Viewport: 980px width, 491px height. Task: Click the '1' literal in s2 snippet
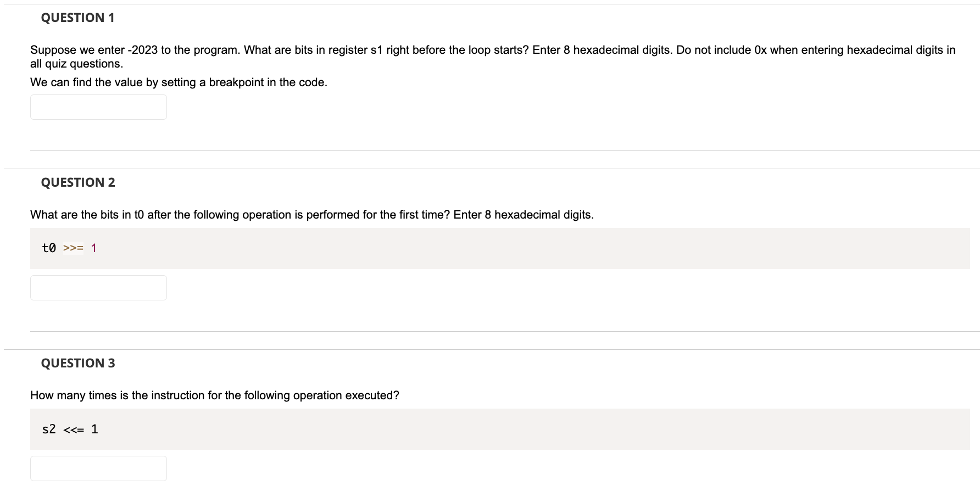pos(94,429)
